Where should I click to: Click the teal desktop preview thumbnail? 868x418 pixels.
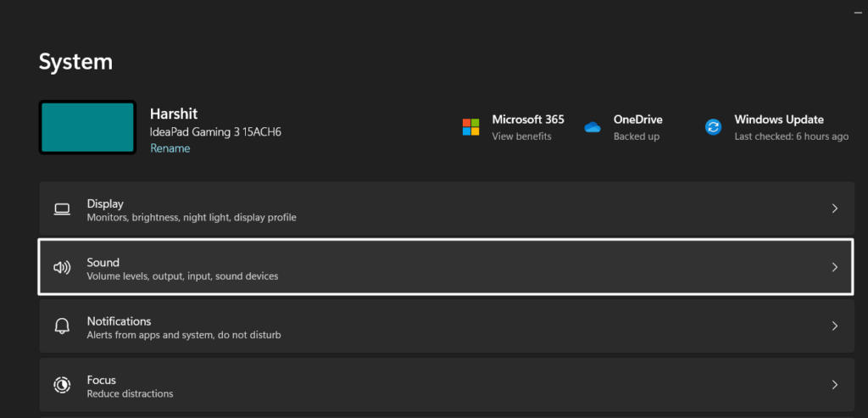(87, 127)
